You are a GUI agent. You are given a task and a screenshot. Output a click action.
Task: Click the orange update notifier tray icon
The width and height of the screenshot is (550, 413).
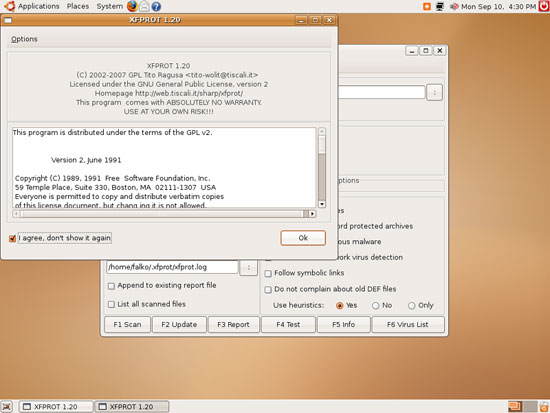pyautogui.click(x=427, y=6)
